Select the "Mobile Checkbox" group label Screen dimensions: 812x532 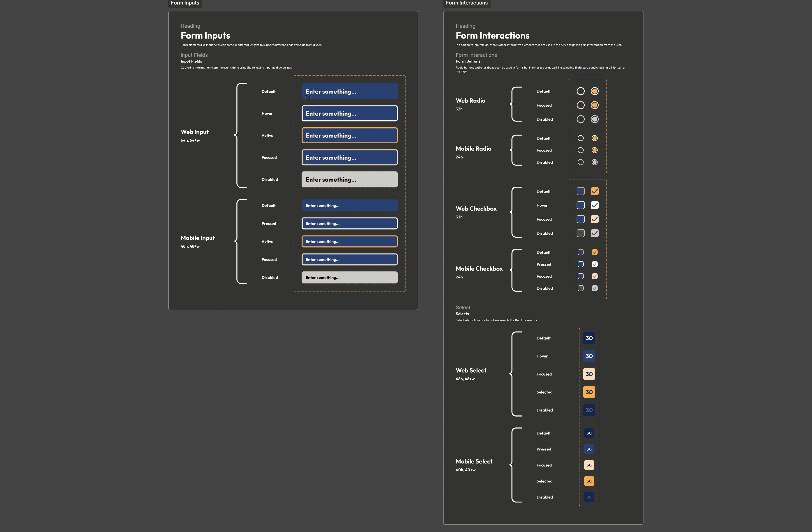pyautogui.click(x=479, y=269)
